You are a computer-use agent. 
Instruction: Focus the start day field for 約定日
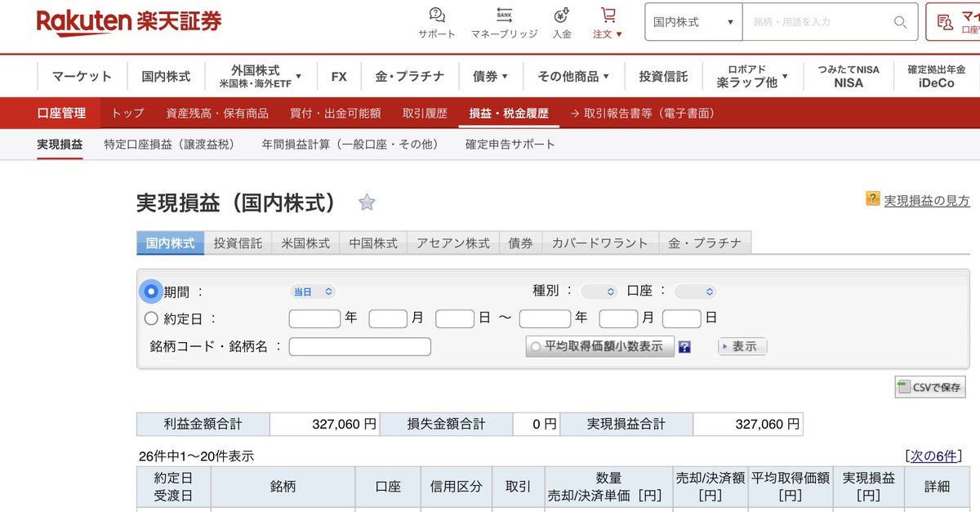(455, 318)
